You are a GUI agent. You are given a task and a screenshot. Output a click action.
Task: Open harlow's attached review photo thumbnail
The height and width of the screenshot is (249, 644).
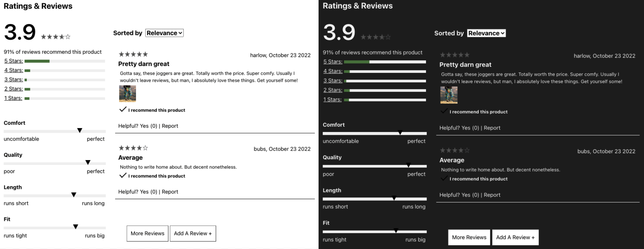[127, 93]
